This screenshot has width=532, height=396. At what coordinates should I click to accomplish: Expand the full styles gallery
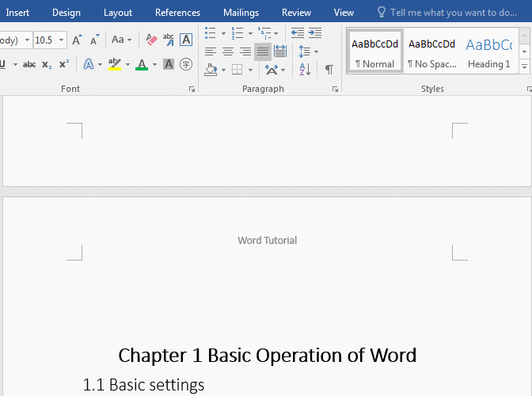(525, 67)
